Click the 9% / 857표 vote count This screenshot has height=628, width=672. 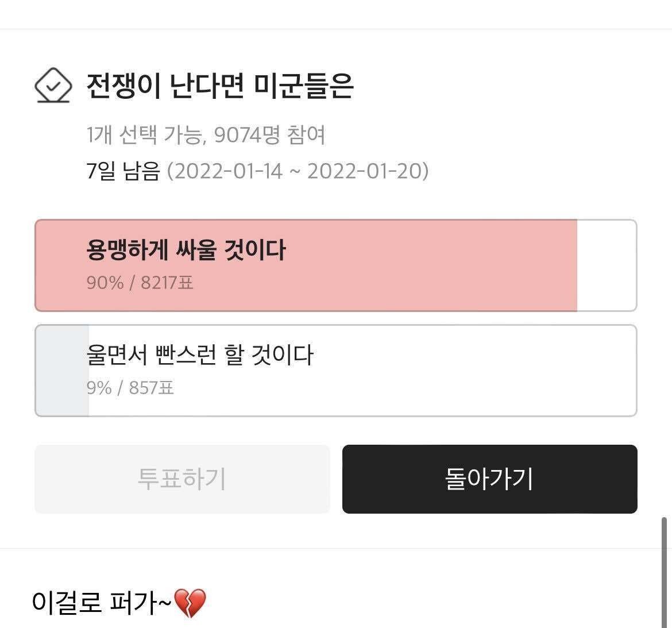(130, 388)
